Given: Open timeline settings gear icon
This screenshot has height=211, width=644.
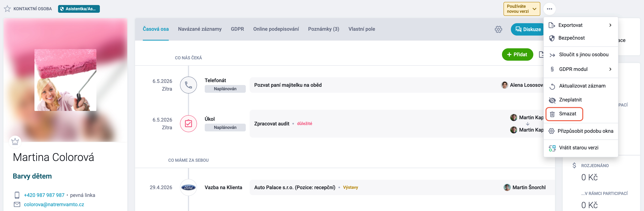Looking at the screenshot, I should click(x=498, y=29).
